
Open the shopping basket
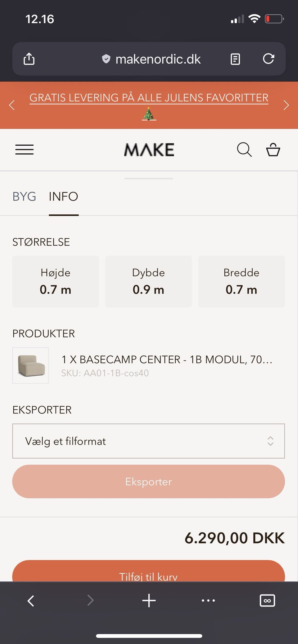pyautogui.click(x=273, y=150)
